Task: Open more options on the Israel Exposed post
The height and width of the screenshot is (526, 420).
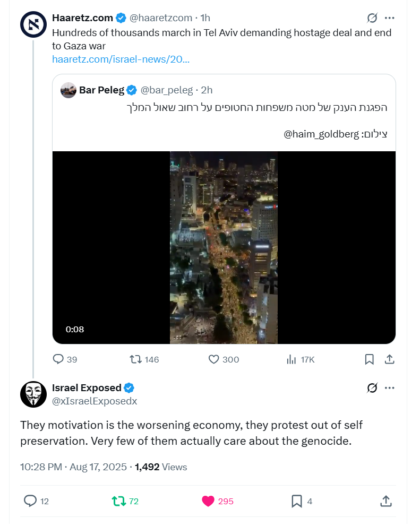Action: 390,388
